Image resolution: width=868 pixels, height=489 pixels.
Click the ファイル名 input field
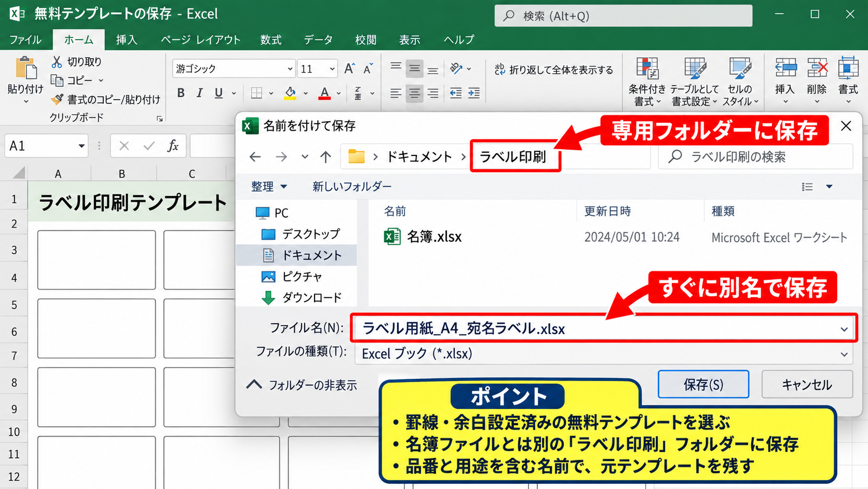point(603,328)
